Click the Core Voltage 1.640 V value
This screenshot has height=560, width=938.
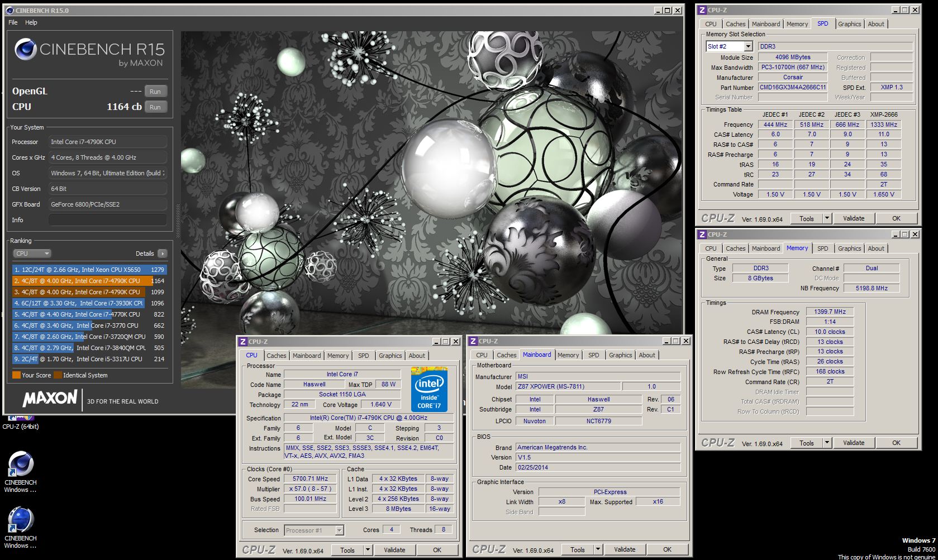pyautogui.click(x=381, y=405)
